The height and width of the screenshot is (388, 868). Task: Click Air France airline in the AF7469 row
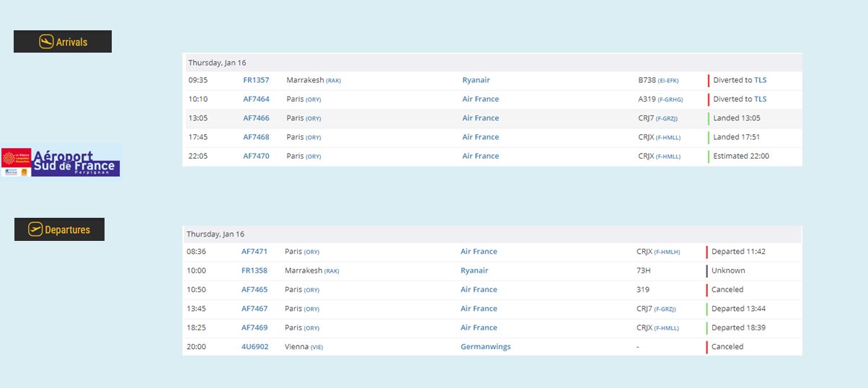point(479,327)
